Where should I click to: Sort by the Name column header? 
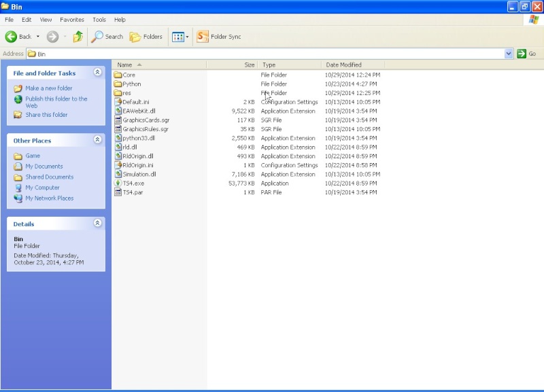pos(159,65)
